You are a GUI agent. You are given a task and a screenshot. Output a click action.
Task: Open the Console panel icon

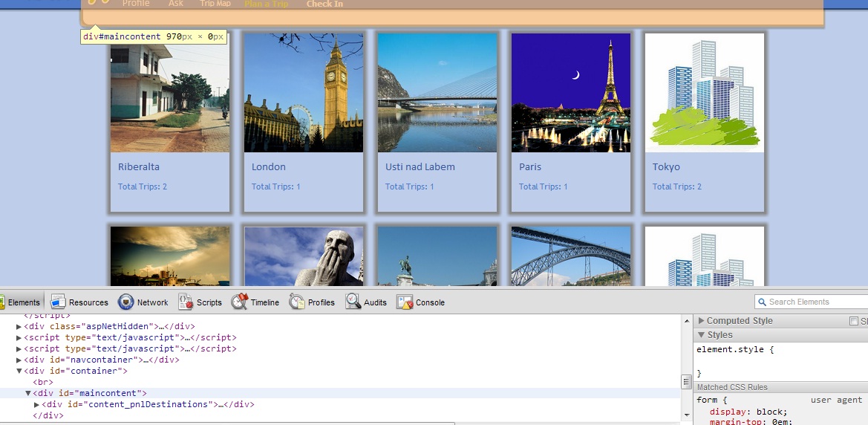(405, 302)
